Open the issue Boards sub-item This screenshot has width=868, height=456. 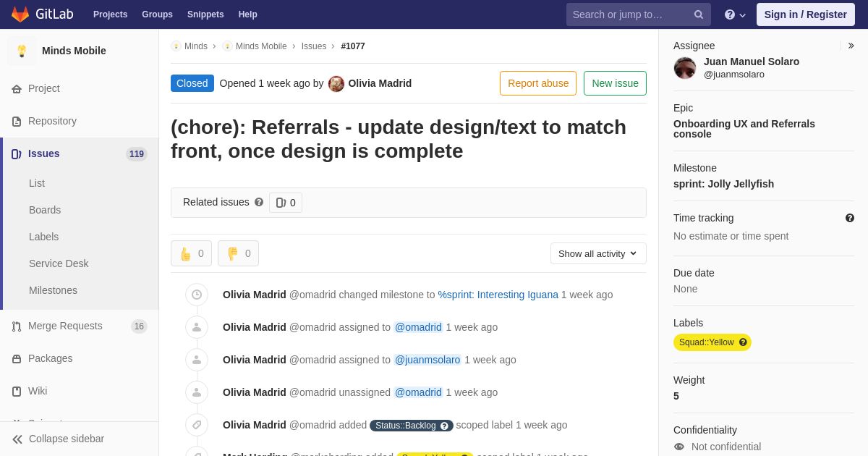(x=45, y=210)
